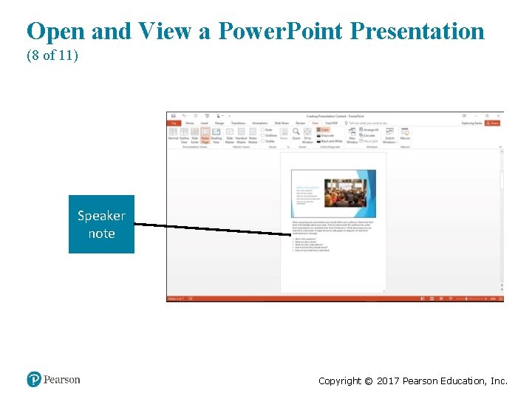Select the Color mode option
Screen dimensions: 532x399
tap(323, 129)
